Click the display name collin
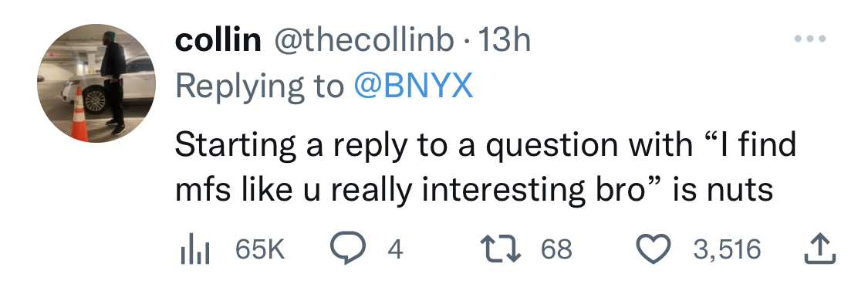Screen dimensions: 868x291 [x=218, y=40]
